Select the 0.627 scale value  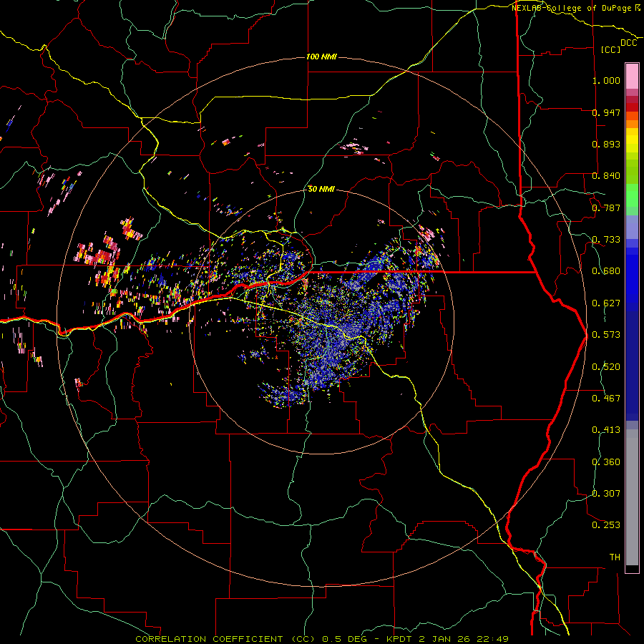tap(606, 303)
